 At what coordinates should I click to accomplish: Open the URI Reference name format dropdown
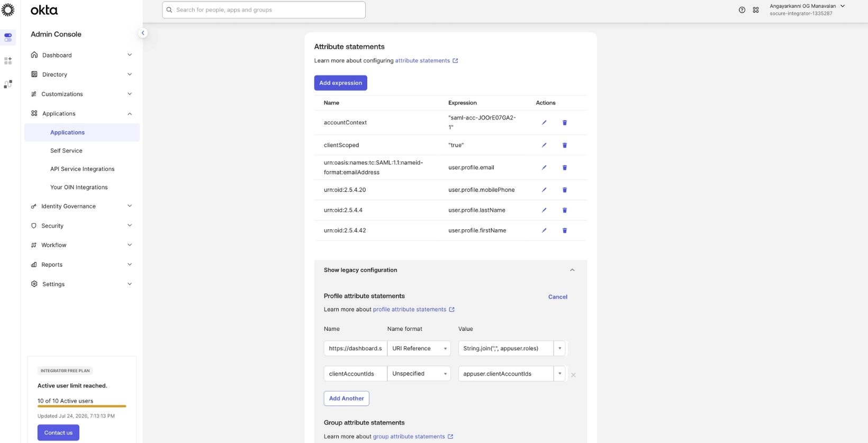pos(419,348)
